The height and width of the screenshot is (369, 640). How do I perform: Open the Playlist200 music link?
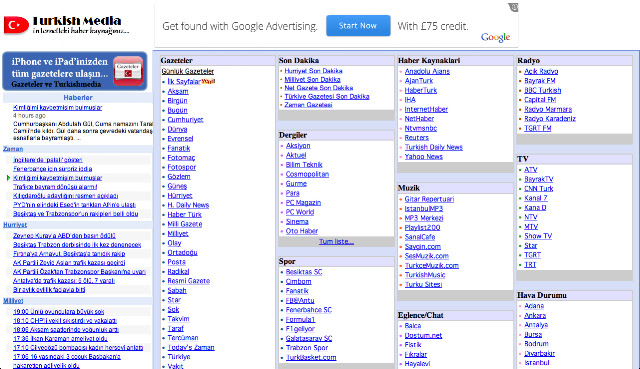[x=422, y=228]
